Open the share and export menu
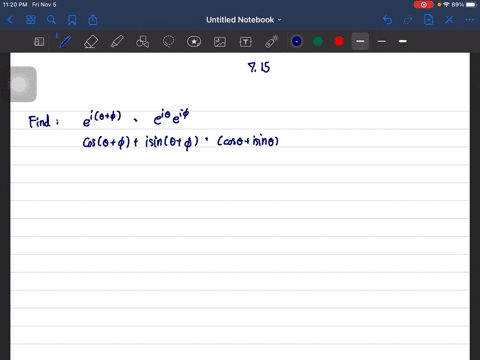Viewport: 480px width, 360px height. point(93,20)
